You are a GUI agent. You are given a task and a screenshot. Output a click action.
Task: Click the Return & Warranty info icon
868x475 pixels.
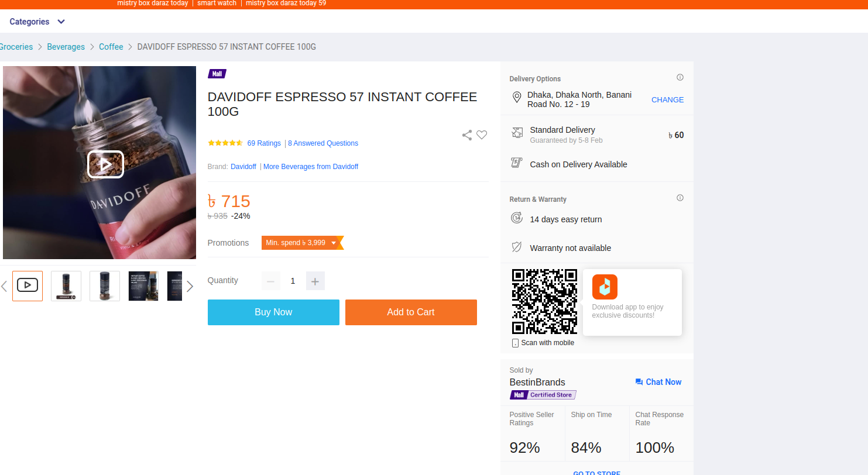pos(680,198)
